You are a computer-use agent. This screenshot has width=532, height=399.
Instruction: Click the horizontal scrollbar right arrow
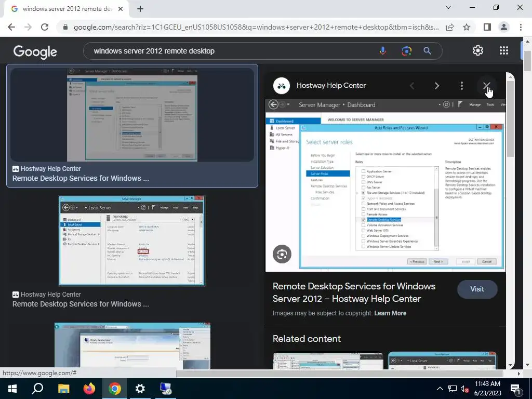[518, 374]
